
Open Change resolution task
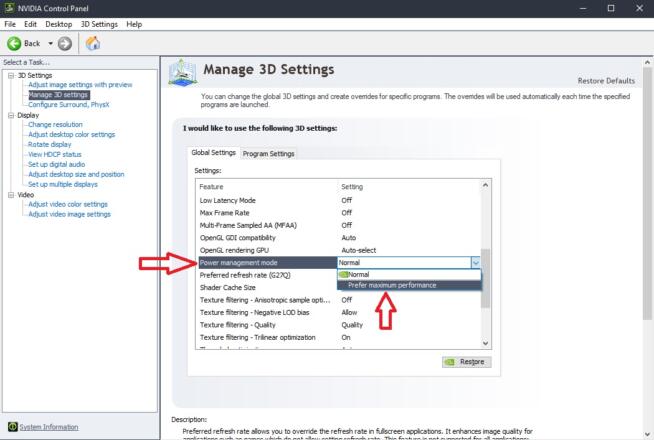coord(55,125)
